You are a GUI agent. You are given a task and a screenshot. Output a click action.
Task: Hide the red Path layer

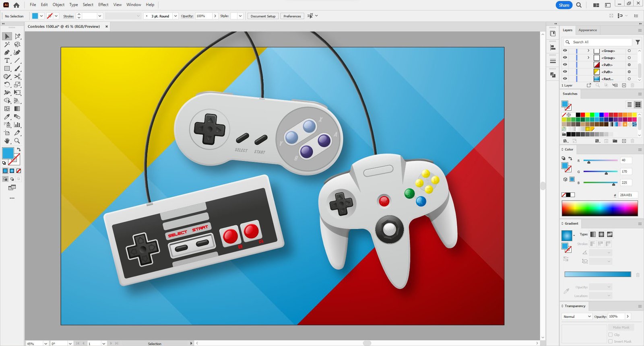pyautogui.click(x=565, y=64)
